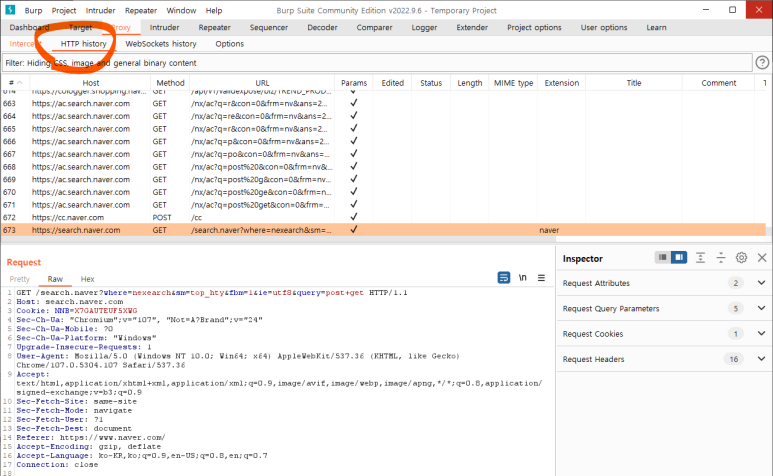Image resolution: width=773 pixels, height=476 pixels.
Task: Sort by the MIME type column header
Action: point(513,83)
